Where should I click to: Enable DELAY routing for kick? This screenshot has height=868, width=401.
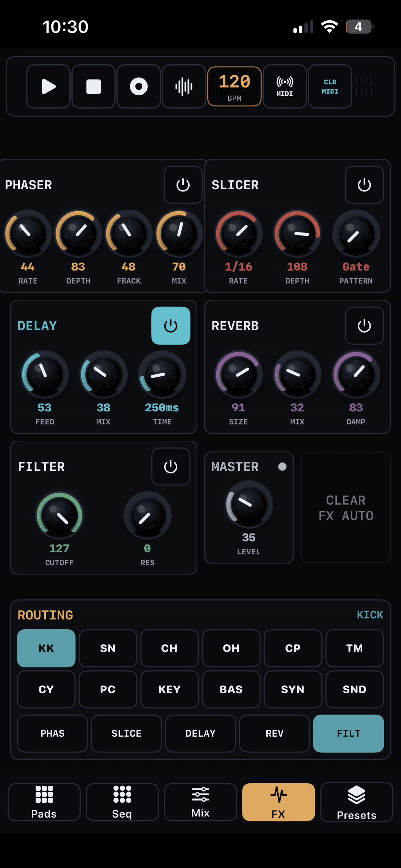pos(200,733)
